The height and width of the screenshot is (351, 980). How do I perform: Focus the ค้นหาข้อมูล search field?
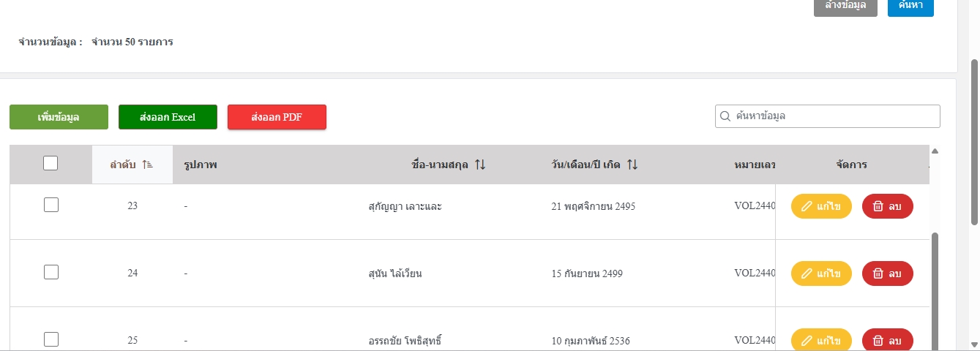[828, 116]
